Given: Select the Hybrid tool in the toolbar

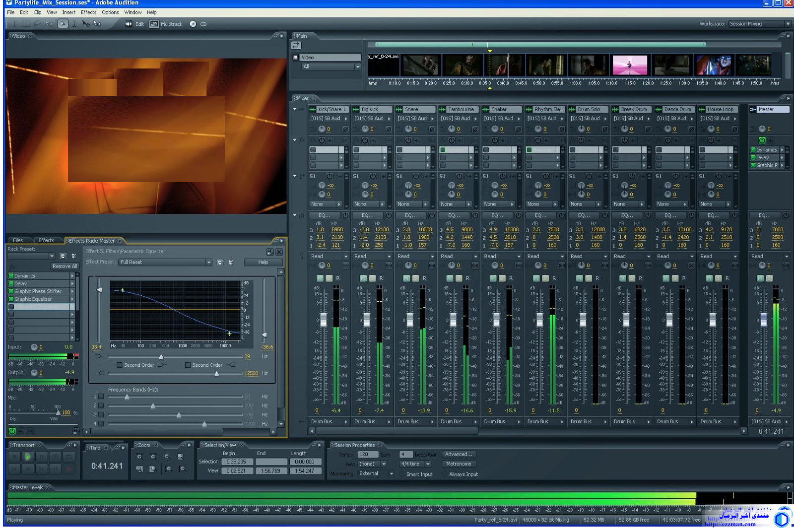Looking at the screenshot, I should coord(63,23).
